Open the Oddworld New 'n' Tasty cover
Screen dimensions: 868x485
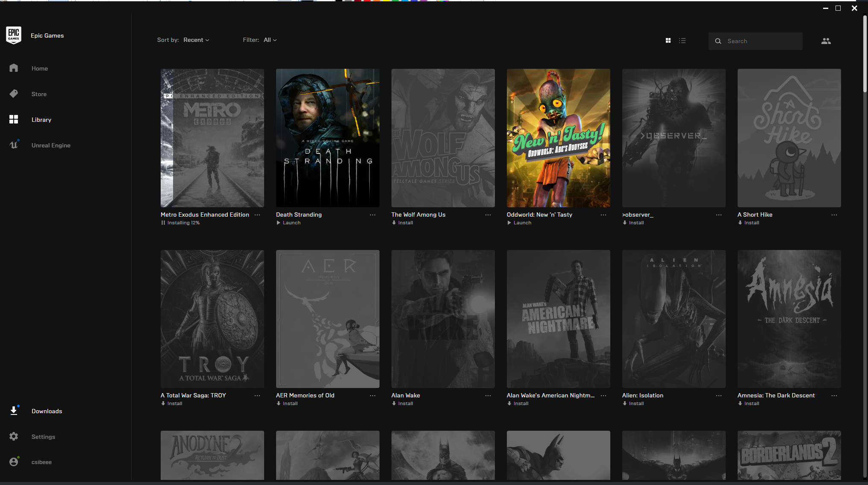[559, 138]
